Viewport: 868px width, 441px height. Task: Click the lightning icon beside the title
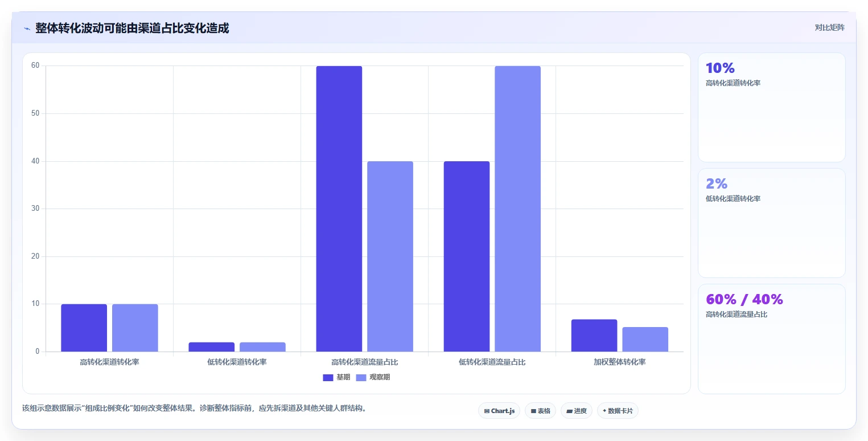pos(27,28)
